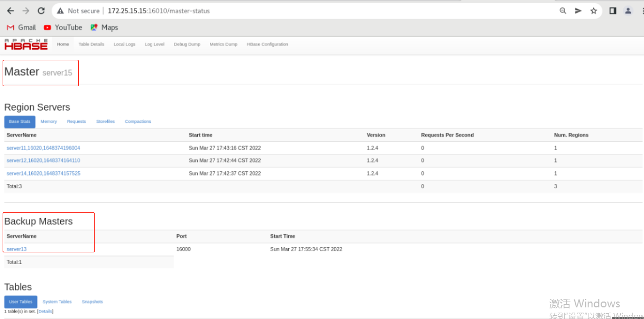644x319 pixels.
Task: Click the Start time column header
Action: [200, 135]
